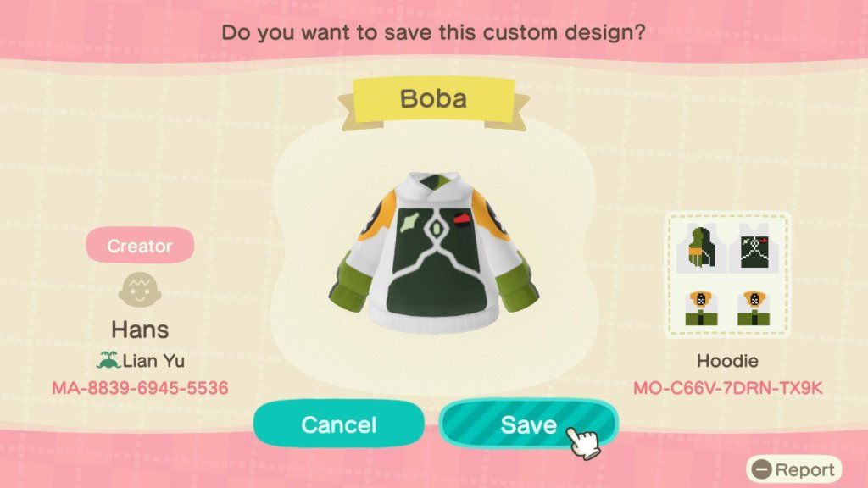Click the Save button

[x=529, y=424]
